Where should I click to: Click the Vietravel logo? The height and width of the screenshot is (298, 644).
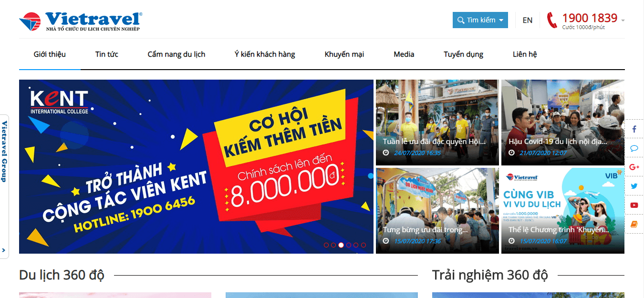click(81, 21)
